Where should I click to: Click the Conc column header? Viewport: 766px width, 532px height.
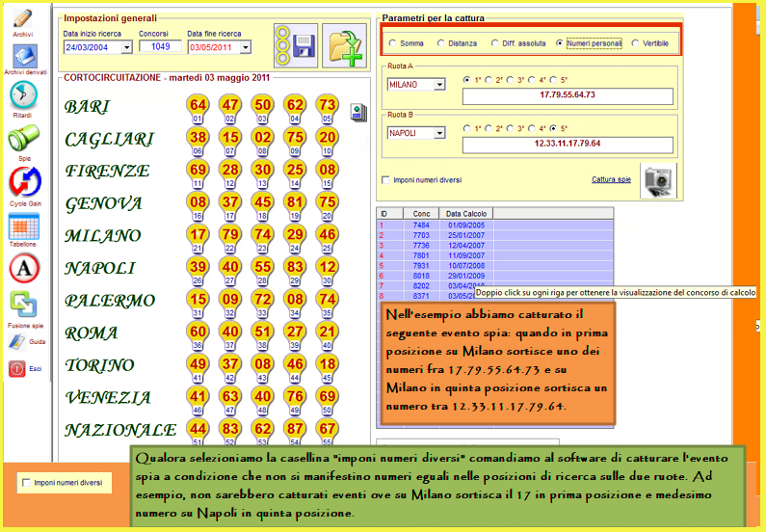pyautogui.click(x=421, y=214)
